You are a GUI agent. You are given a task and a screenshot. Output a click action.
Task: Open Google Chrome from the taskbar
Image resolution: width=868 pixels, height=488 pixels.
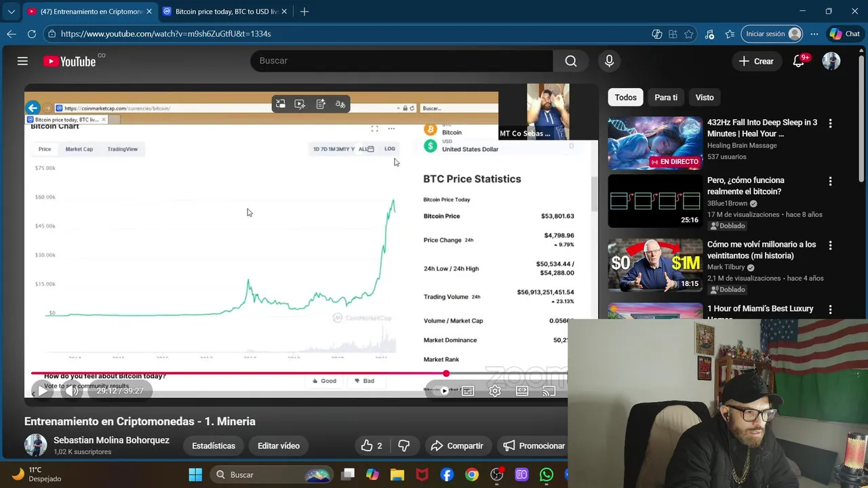pyautogui.click(x=472, y=474)
